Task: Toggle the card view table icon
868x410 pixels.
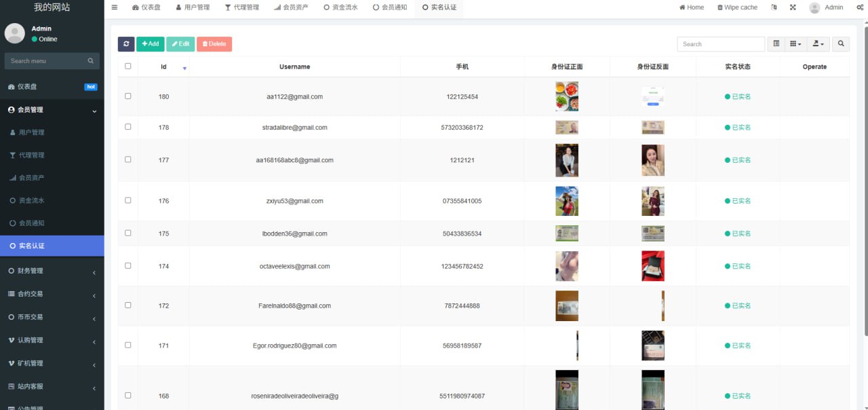Action: click(776, 44)
